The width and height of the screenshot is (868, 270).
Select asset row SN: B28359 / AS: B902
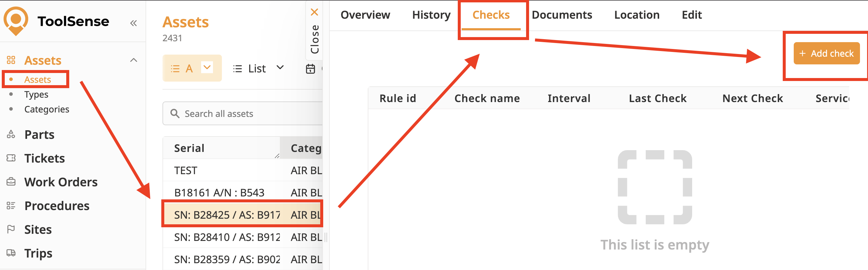pyautogui.click(x=243, y=259)
